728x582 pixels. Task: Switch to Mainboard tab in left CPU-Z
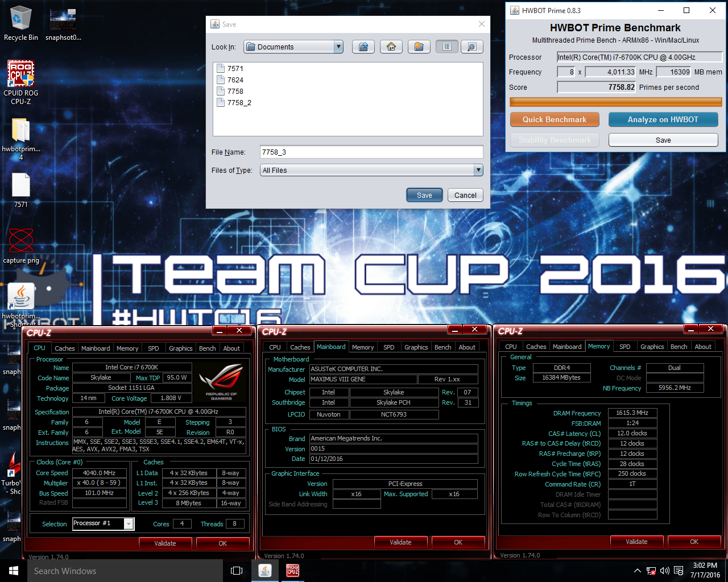point(96,348)
